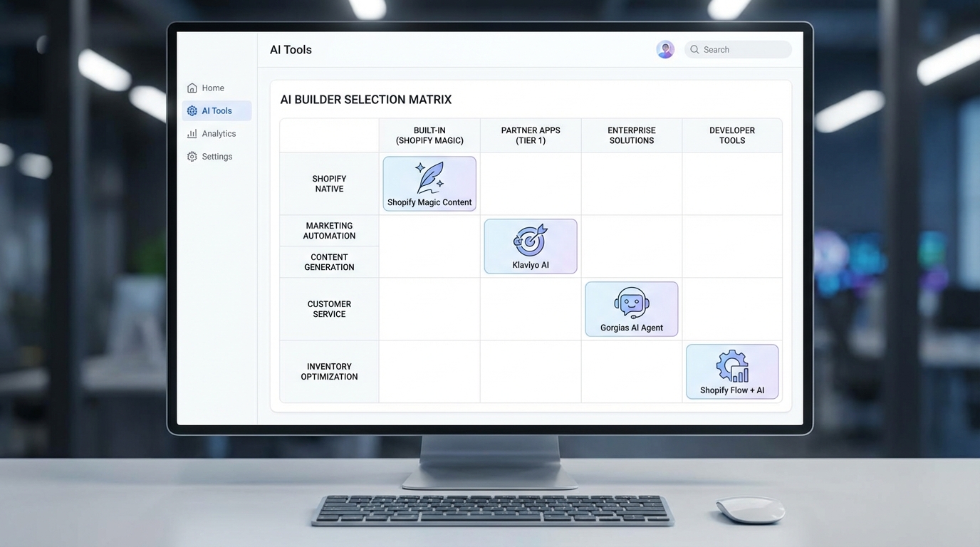Click the magnifier icon in the search bar

tap(694, 49)
